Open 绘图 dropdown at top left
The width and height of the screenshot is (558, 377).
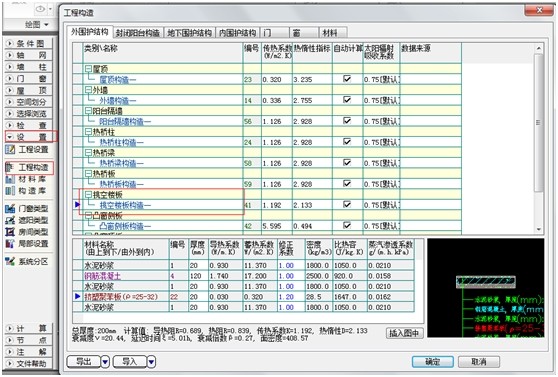click(x=37, y=25)
